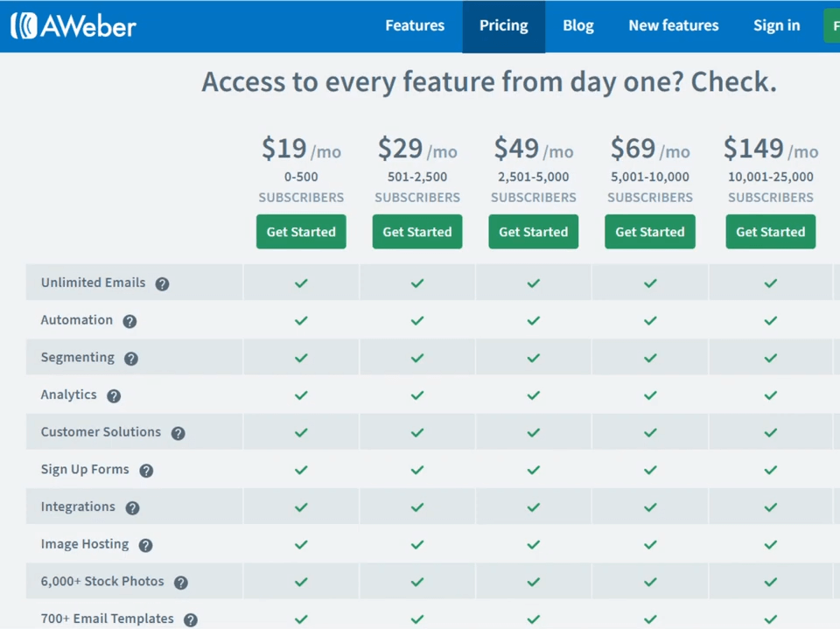Click the Integrations question mark icon
Viewport: 840px width, 629px height.
pos(132,508)
